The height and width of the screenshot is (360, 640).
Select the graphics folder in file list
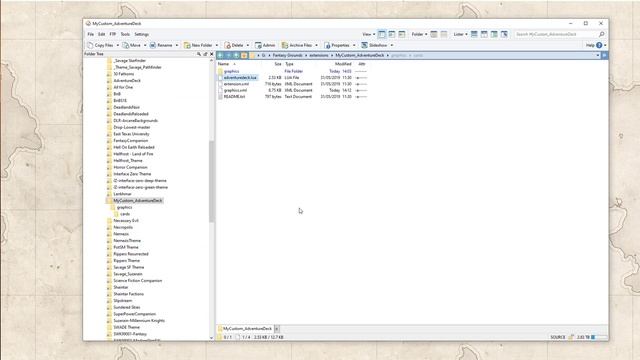(231, 71)
